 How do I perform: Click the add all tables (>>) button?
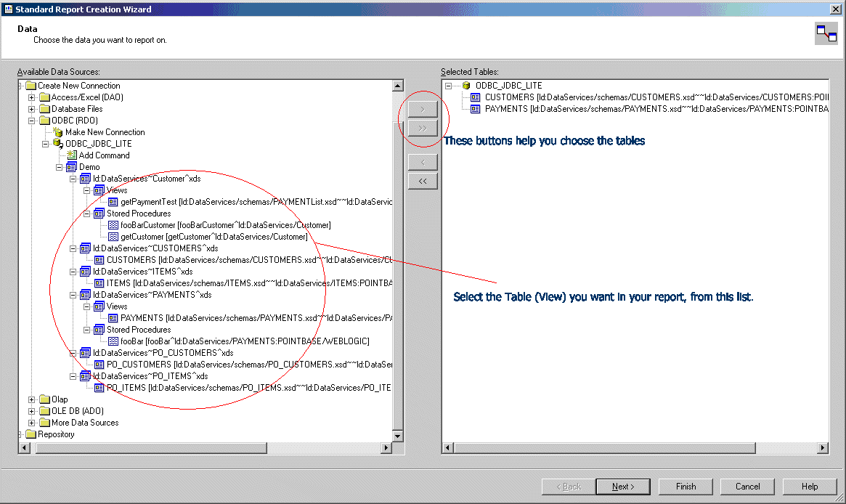pos(423,129)
